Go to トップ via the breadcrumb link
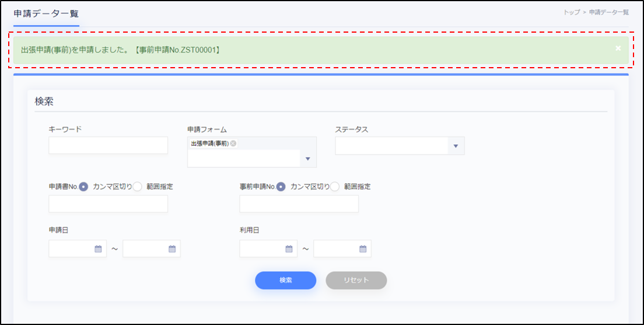 571,12
